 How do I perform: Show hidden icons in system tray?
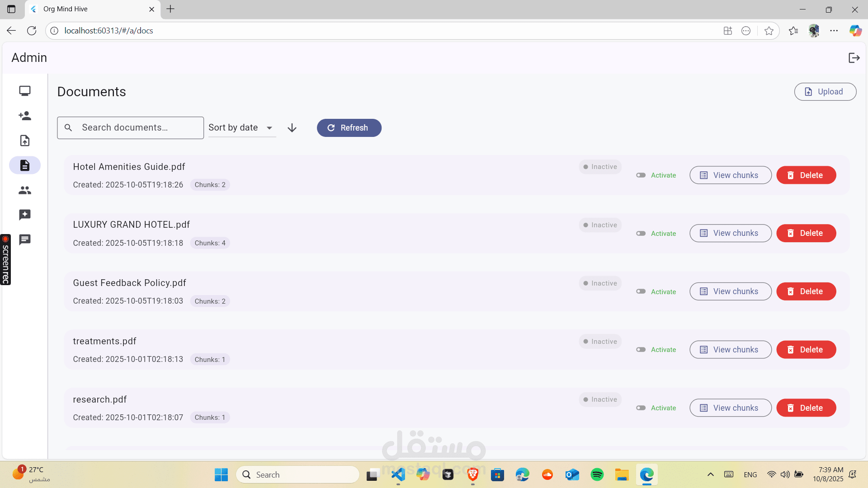tap(710, 474)
